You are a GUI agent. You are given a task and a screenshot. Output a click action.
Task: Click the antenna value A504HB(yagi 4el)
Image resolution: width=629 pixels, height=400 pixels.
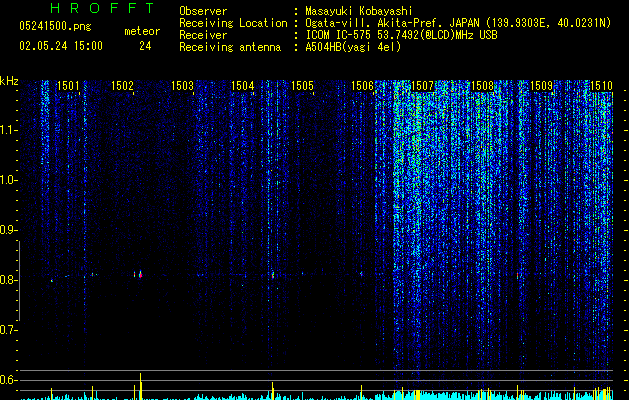point(353,47)
